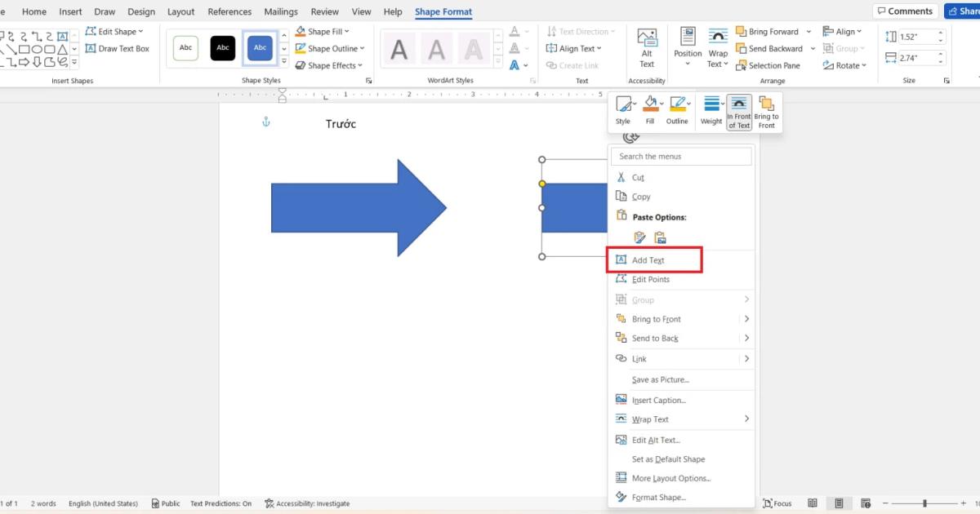Click Insert Caption... menu entry
Image resolution: width=980 pixels, height=514 pixels.
[x=681, y=400]
